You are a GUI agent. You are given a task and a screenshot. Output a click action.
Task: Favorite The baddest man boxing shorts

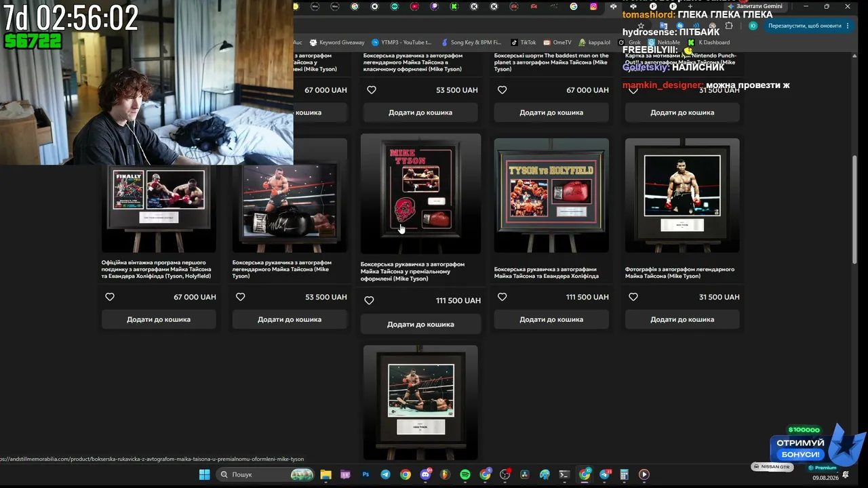coord(502,89)
